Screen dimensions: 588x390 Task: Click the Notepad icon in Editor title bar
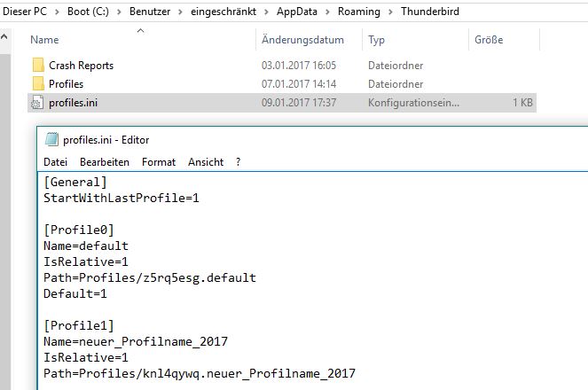51,139
